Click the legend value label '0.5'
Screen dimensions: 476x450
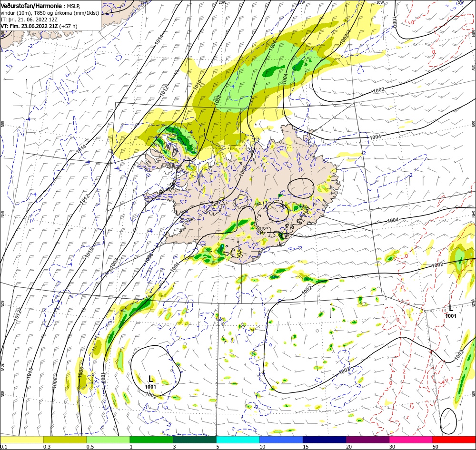click(90, 447)
